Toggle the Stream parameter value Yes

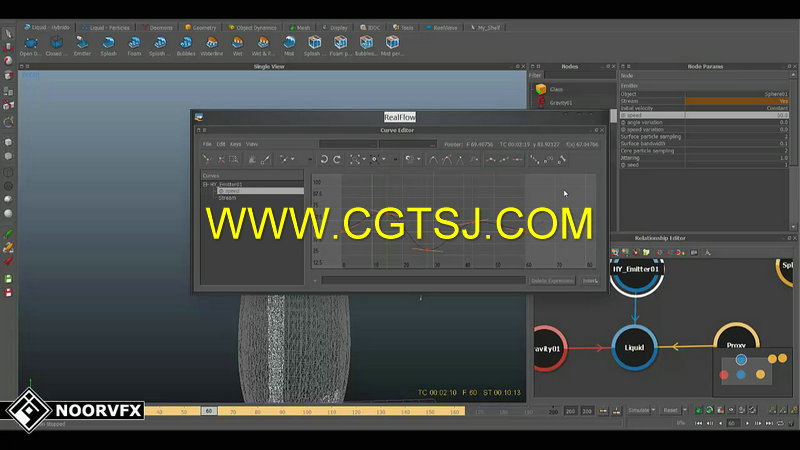pyautogui.click(x=737, y=101)
